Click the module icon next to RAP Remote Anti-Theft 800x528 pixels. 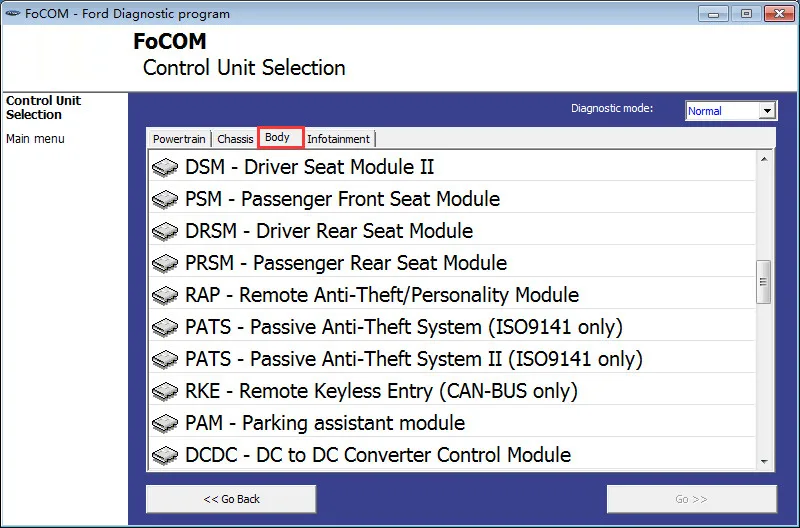pos(165,295)
